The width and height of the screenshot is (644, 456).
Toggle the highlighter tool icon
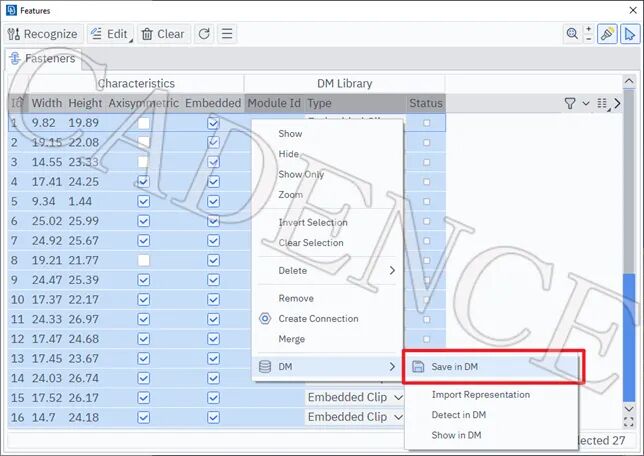(607, 34)
